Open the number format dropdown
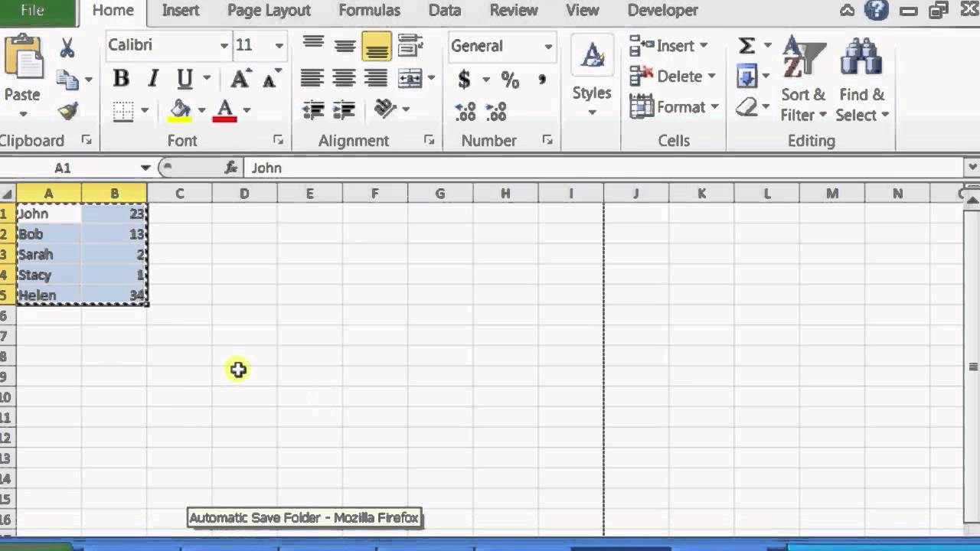980x551 pixels. (x=548, y=46)
